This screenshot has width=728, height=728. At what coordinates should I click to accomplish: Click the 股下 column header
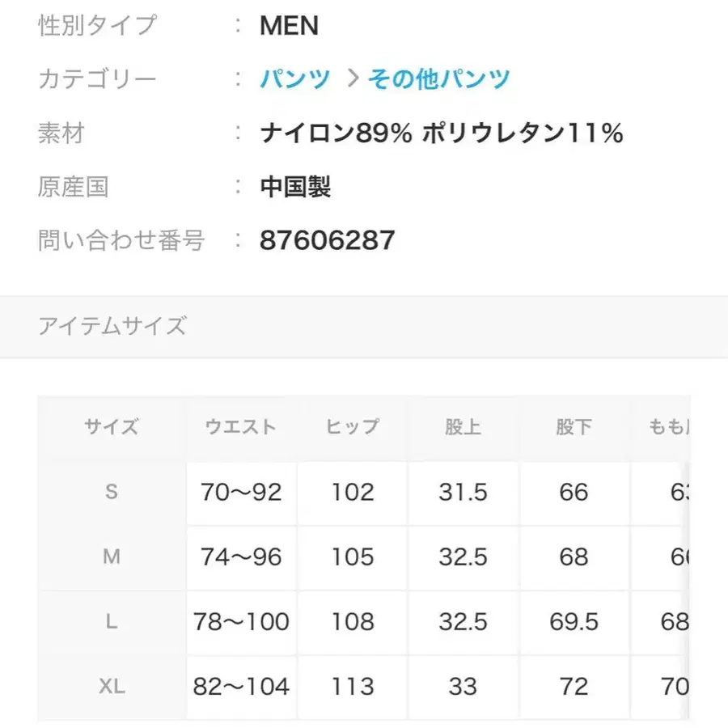574,427
